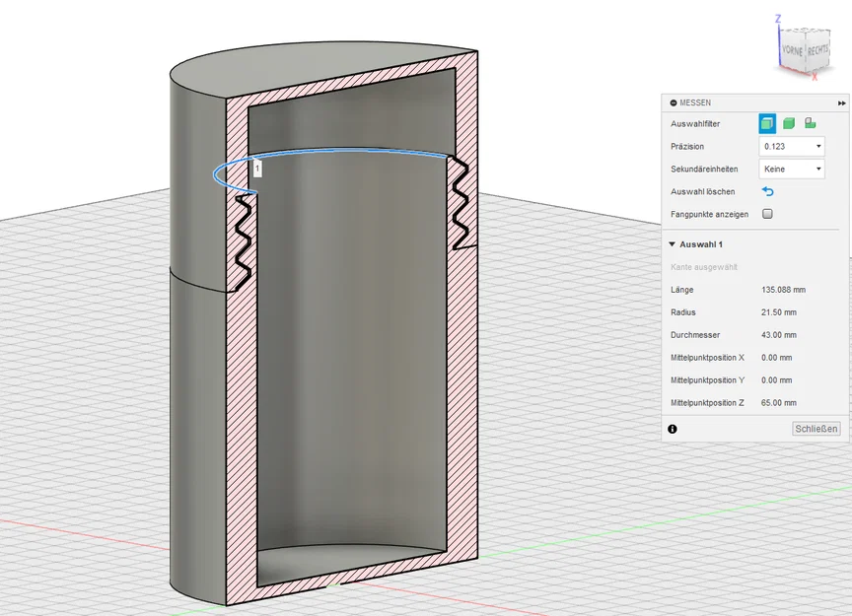852x616 pixels.
Task: Click the double-arrow panel expand icon
Action: 842,103
